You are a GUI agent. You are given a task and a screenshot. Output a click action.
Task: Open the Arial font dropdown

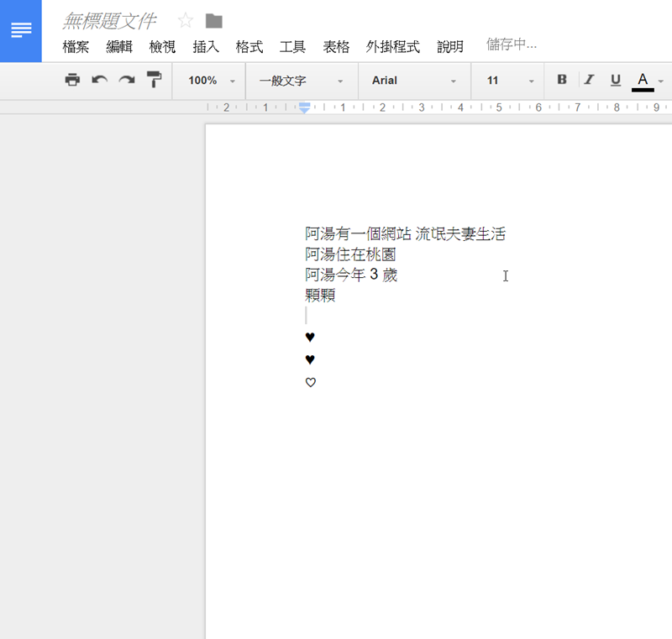(414, 81)
